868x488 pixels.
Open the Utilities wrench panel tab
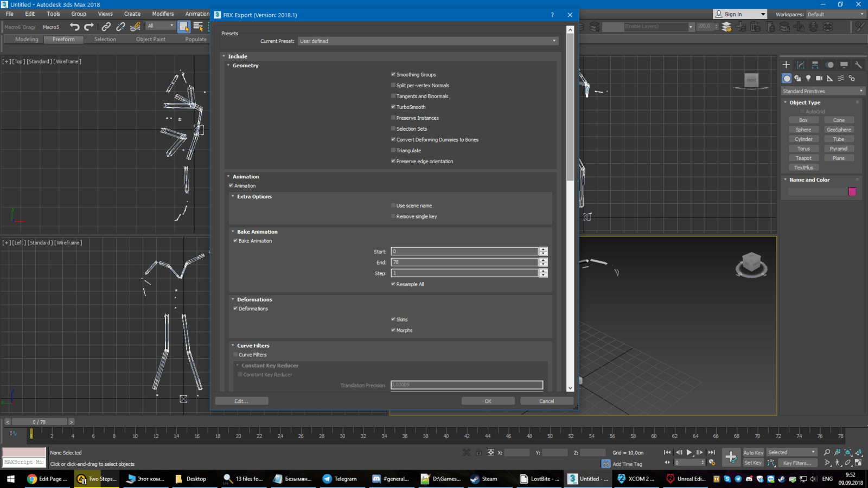coord(858,65)
